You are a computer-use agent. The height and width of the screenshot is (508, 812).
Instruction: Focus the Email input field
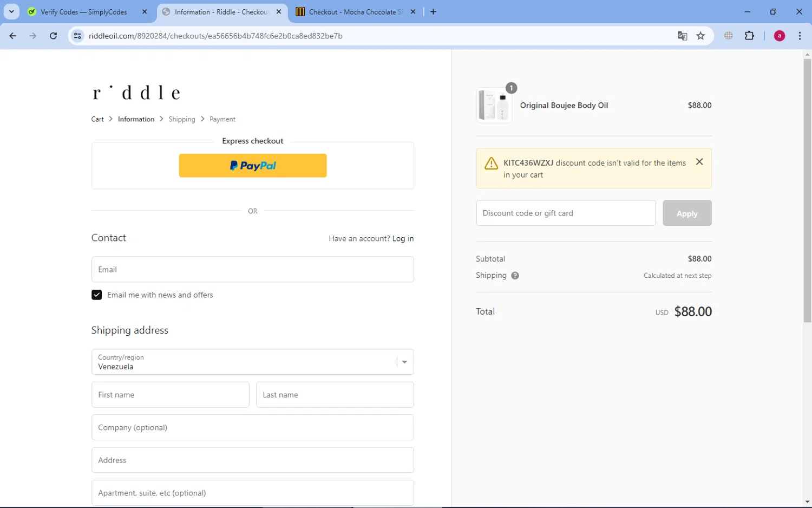(x=253, y=269)
